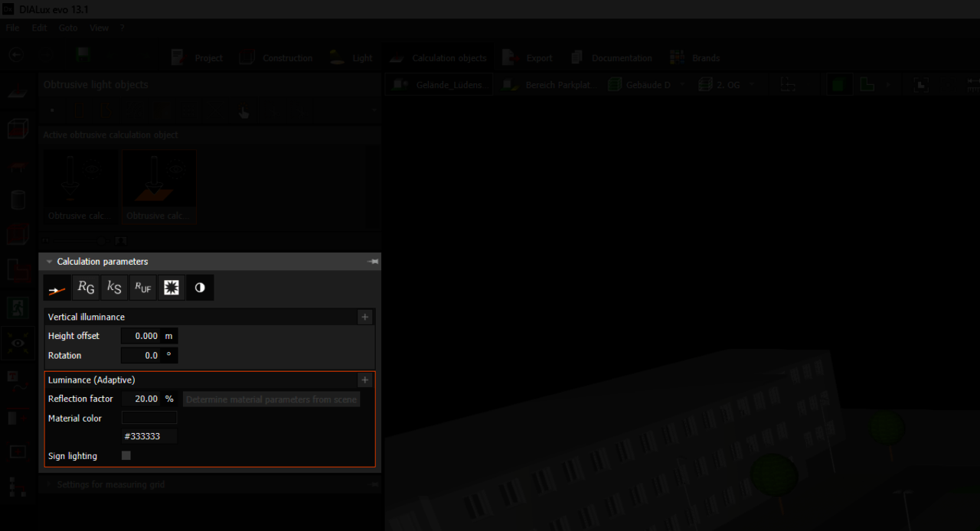Click the luminous intensity starburst icon
Viewport: 980px width, 531px height.
click(171, 288)
